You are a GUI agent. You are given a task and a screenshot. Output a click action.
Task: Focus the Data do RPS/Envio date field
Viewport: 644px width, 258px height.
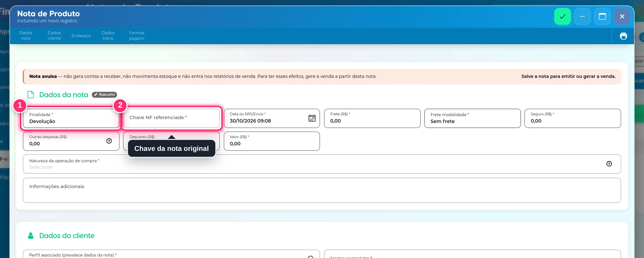click(272, 118)
